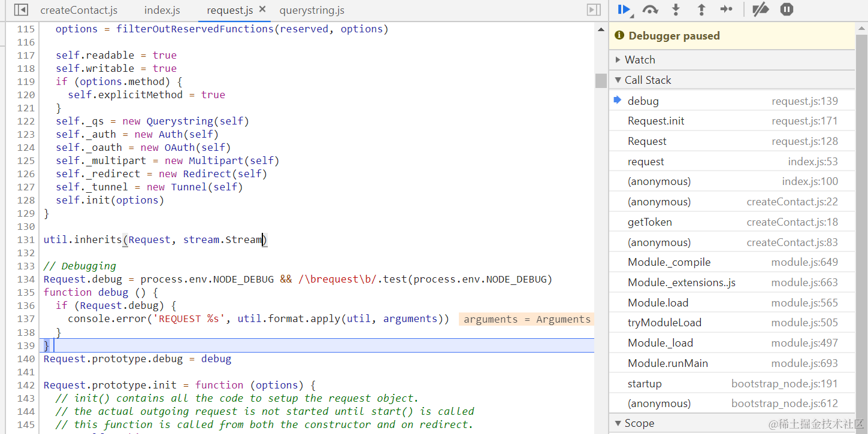Select the request.js tab
Screen dimensions: 868x434
(229, 10)
